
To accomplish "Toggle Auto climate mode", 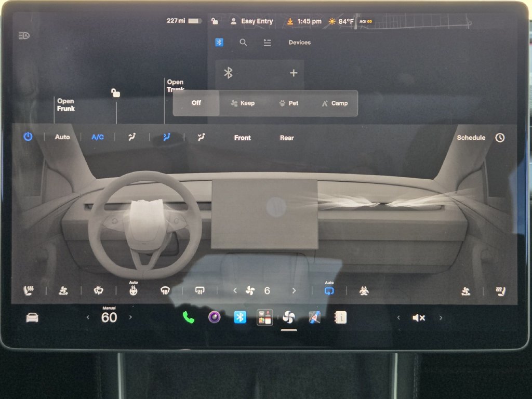I will coord(62,137).
